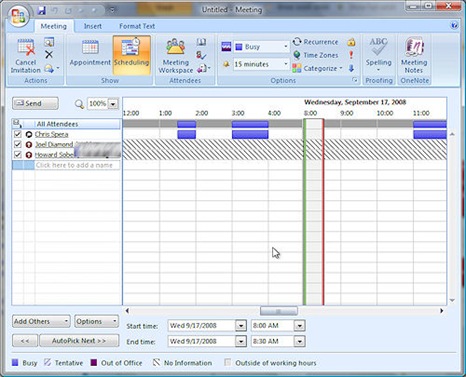Click the horizontal scrollbar thumb
Screen dimensions: 466x377
(279, 311)
